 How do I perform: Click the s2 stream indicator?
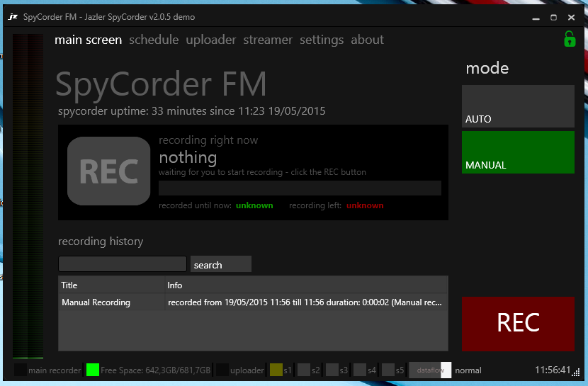point(304,370)
